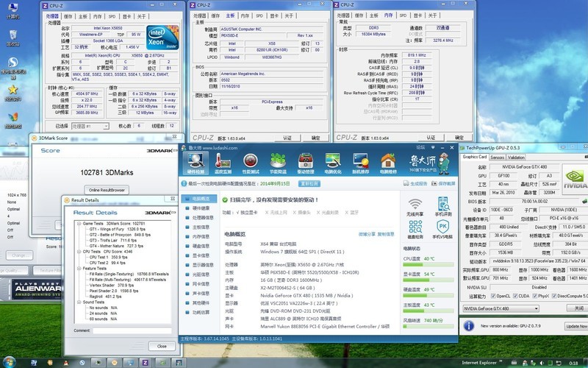
Task: Select the mainboard tab in the middle CPU-Z window
Action: point(230,15)
